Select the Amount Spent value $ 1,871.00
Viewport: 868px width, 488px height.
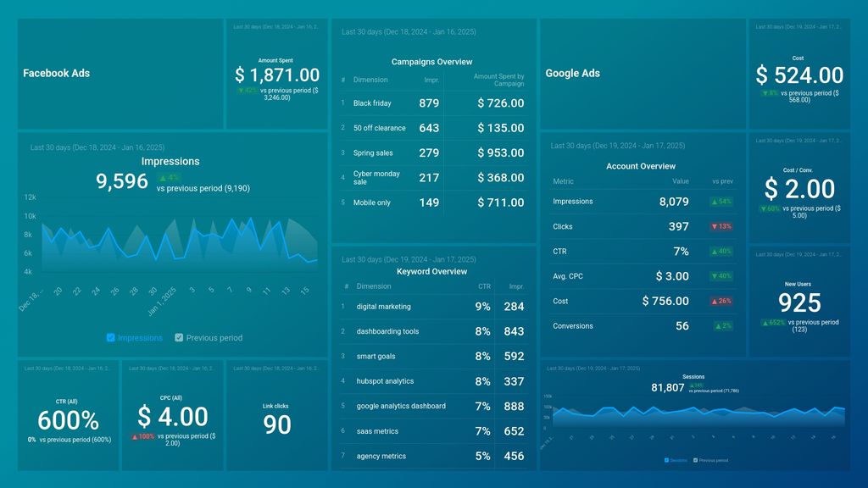277,75
